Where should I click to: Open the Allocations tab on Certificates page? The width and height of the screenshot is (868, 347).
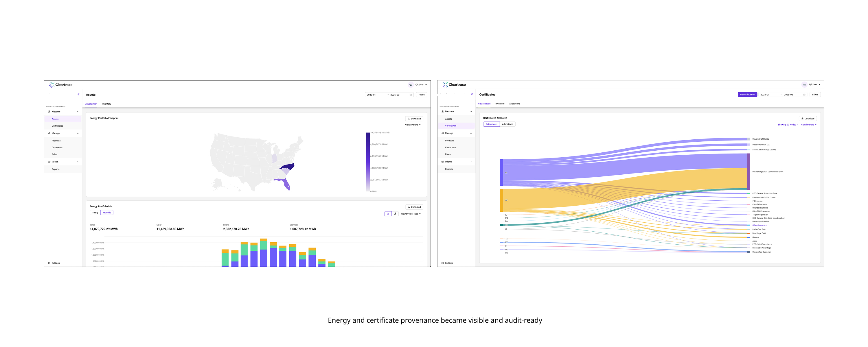pyautogui.click(x=514, y=104)
